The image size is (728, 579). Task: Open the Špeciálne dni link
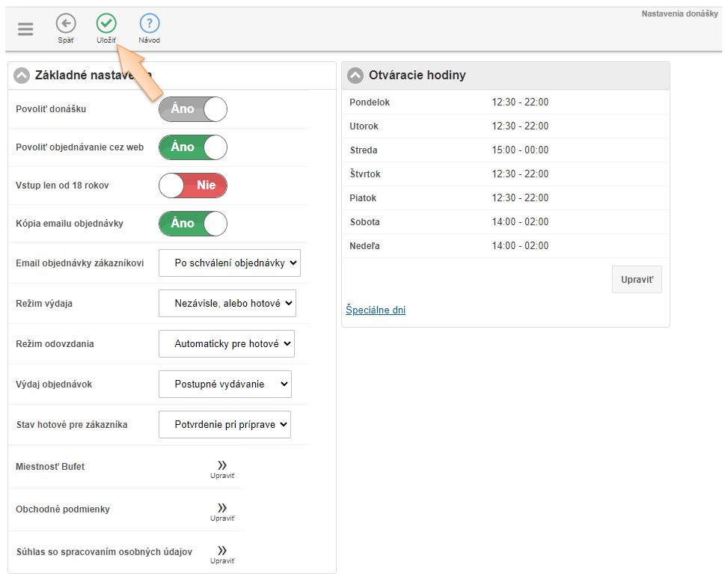click(x=376, y=310)
